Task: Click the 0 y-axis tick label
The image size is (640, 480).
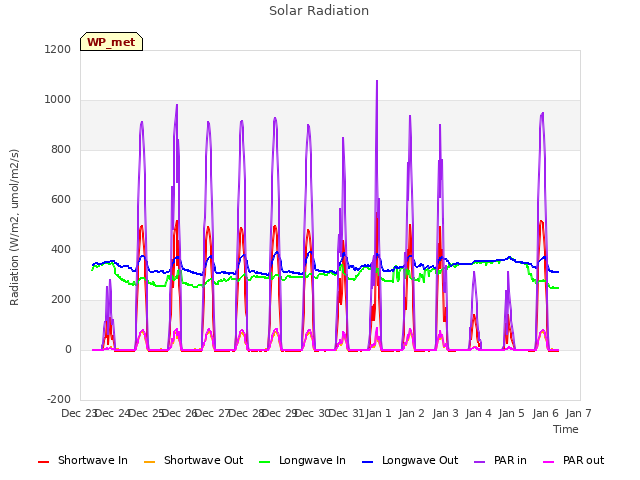Action: tap(68, 350)
